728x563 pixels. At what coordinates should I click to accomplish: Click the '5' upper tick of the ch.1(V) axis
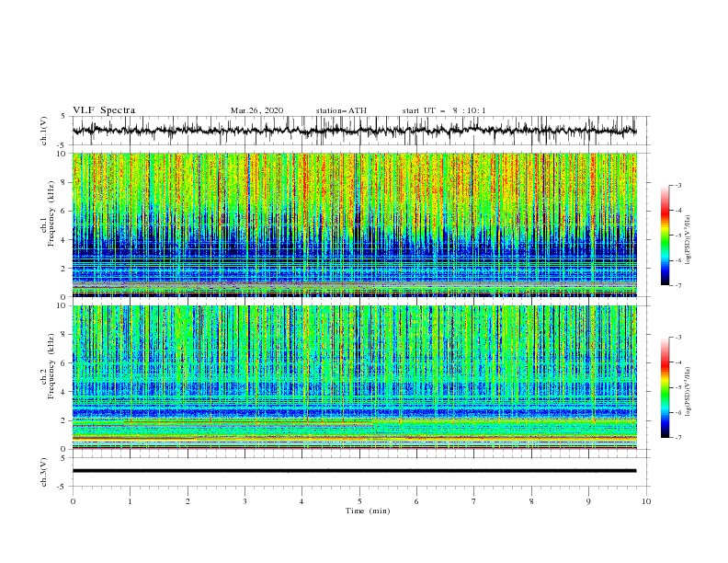pos(63,116)
